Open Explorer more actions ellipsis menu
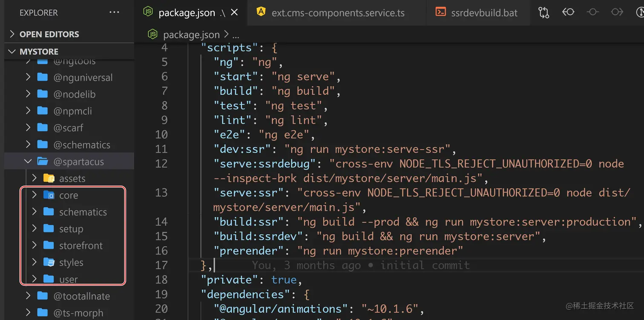Image resolution: width=644 pixels, height=320 pixels. (114, 13)
